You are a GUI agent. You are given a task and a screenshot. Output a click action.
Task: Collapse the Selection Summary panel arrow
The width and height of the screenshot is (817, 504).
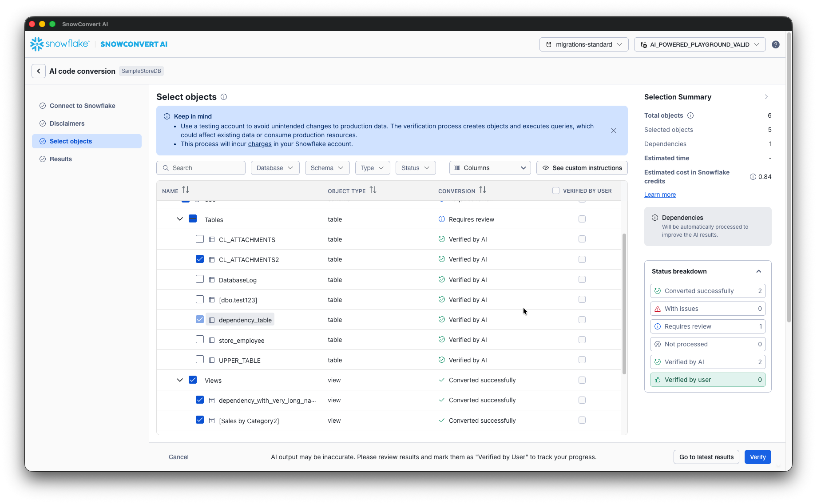766,97
